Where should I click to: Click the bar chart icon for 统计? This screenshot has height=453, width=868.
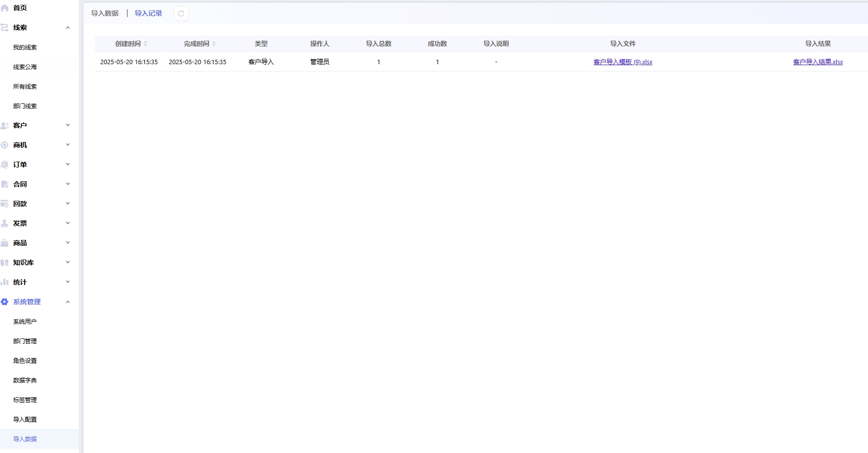pyautogui.click(x=5, y=282)
